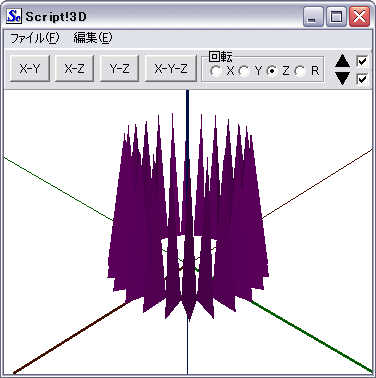This screenshot has height=378, width=376.
Task: Select R rotation radio button
Action: [x=300, y=71]
